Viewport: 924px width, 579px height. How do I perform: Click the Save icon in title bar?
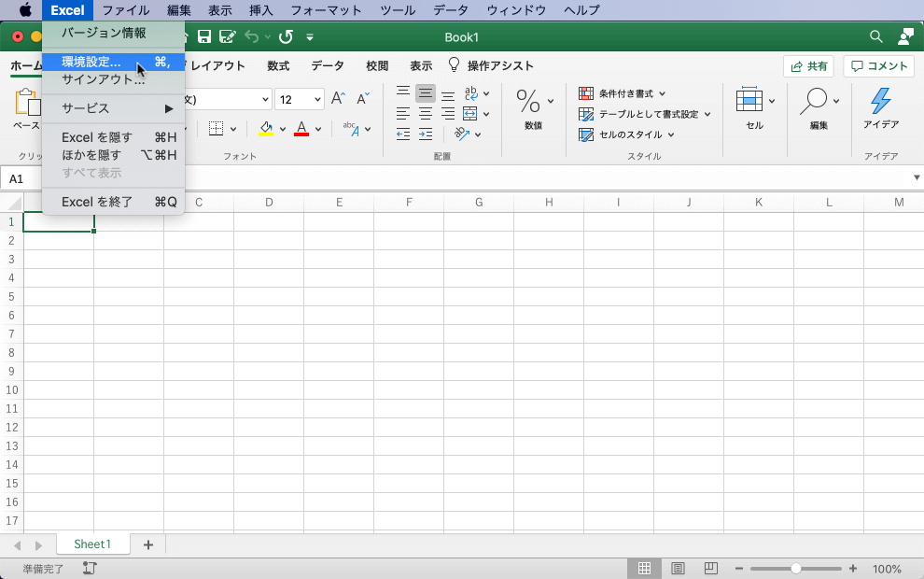coord(203,37)
